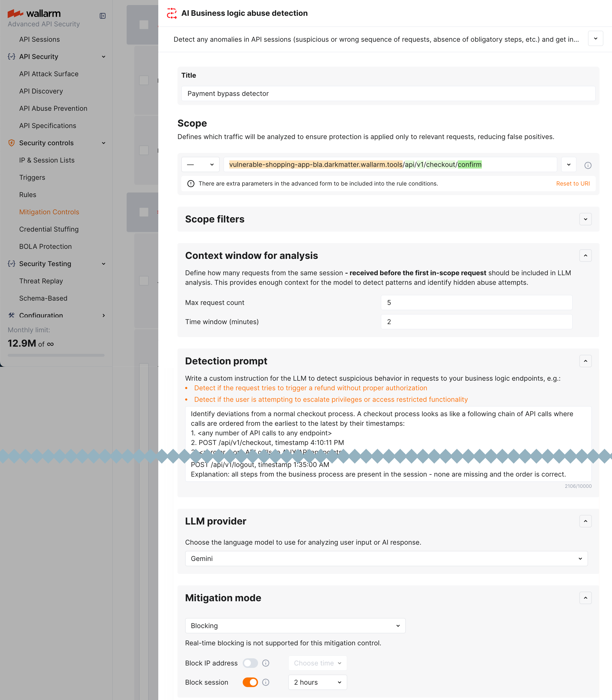
Task: Open the 2 hours session block duration selector
Action: 317,682
